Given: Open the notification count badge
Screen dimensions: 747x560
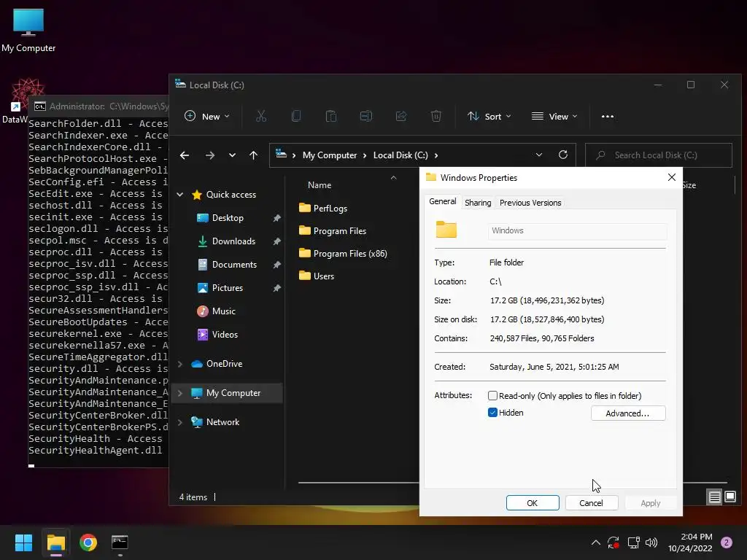Looking at the screenshot, I should click(x=727, y=542).
